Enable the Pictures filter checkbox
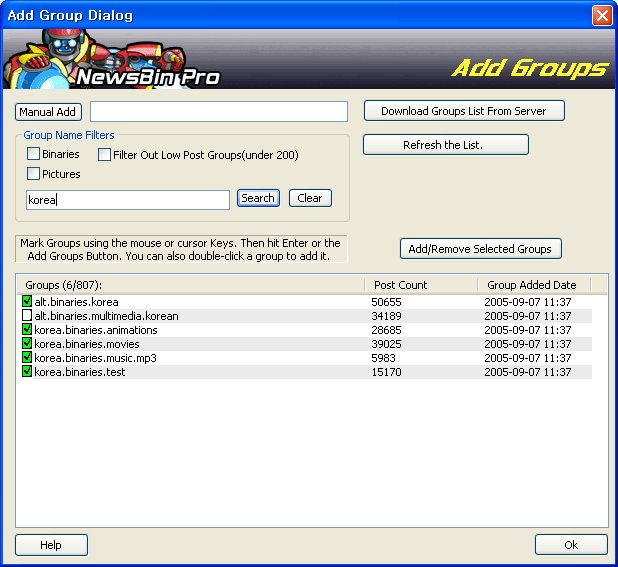Screen dimensions: 618x567 [34, 174]
